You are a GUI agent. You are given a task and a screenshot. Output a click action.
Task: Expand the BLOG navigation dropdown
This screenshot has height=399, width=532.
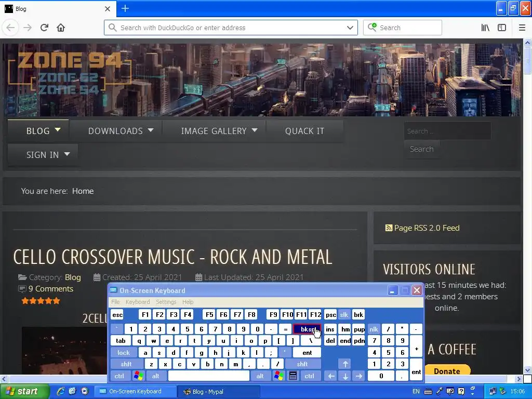pos(58,130)
